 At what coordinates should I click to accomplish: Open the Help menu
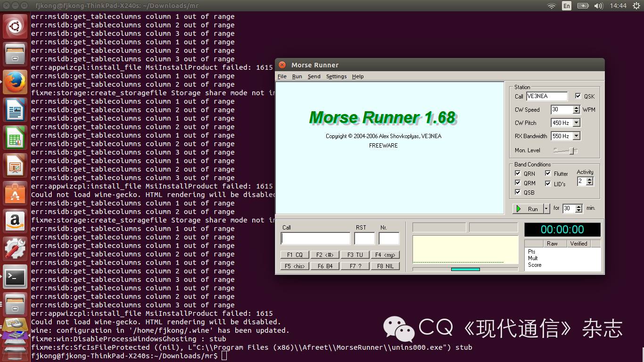(x=358, y=76)
